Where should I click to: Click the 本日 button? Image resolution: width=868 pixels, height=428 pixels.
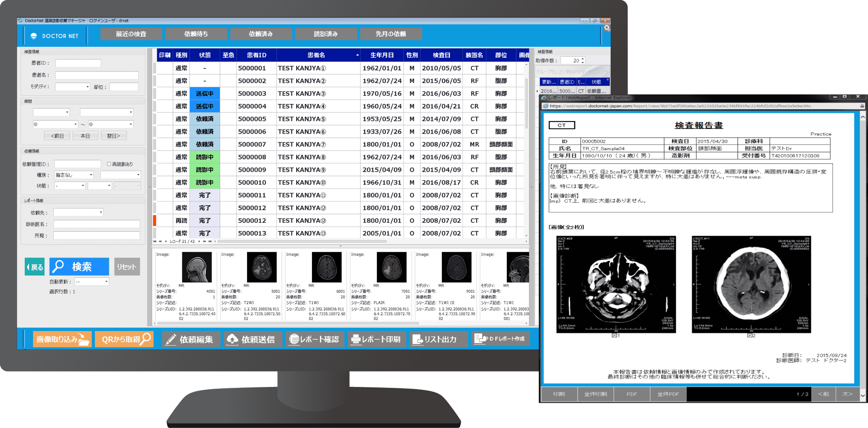85,136
